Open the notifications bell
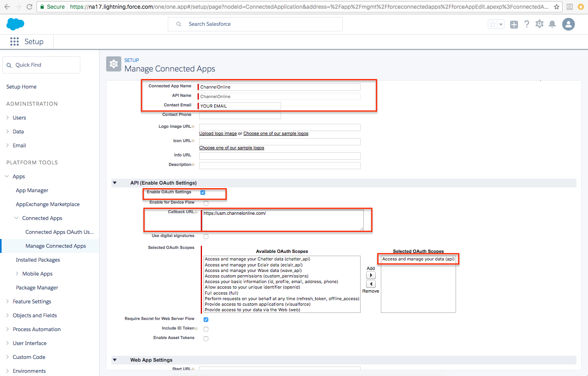This screenshot has height=376, width=588. 552,24
